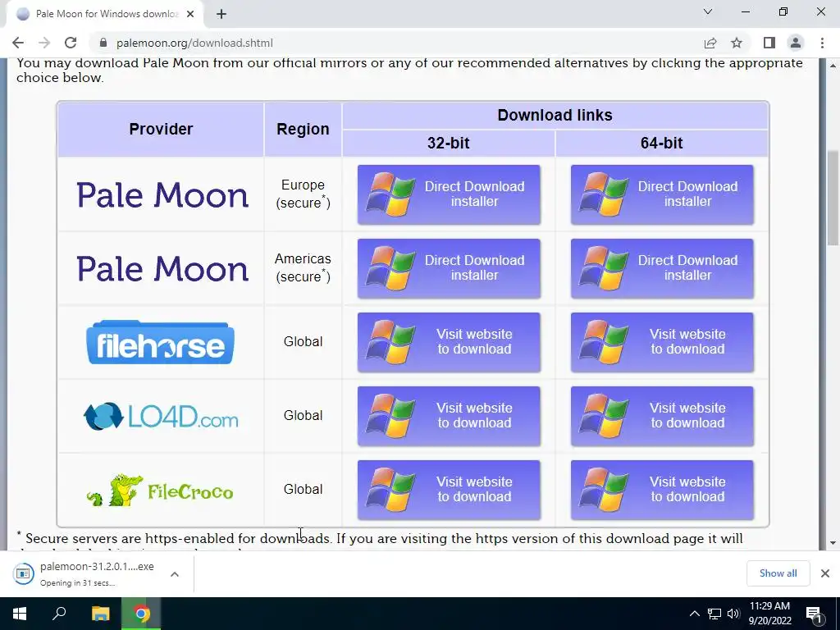Open the browser side panel
The width and height of the screenshot is (840, 630).
coord(769,43)
